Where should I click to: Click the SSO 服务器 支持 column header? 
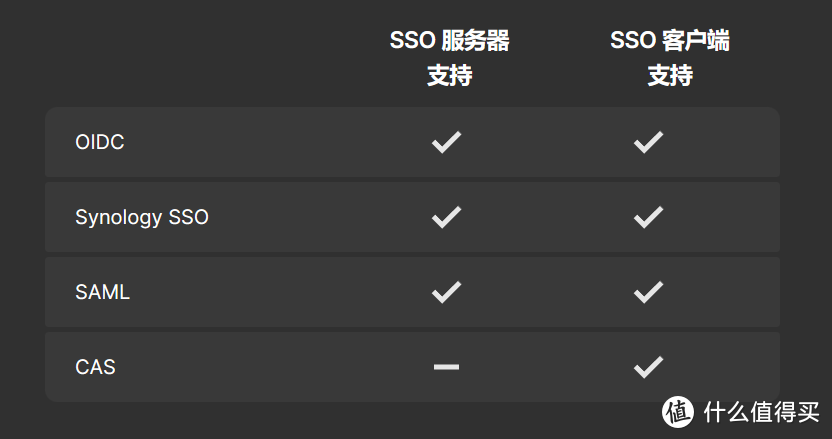coord(449,58)
